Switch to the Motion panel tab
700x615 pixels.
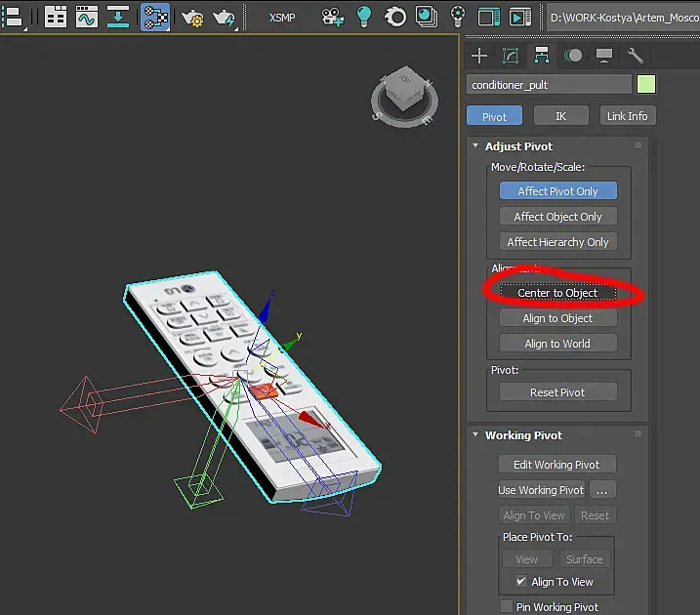coord(573,56)
